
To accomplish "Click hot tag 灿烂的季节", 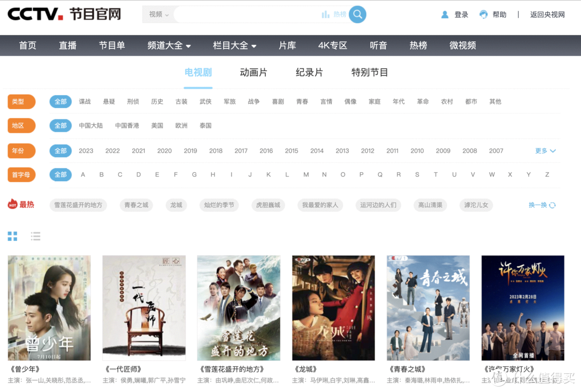I will (219, 205).
